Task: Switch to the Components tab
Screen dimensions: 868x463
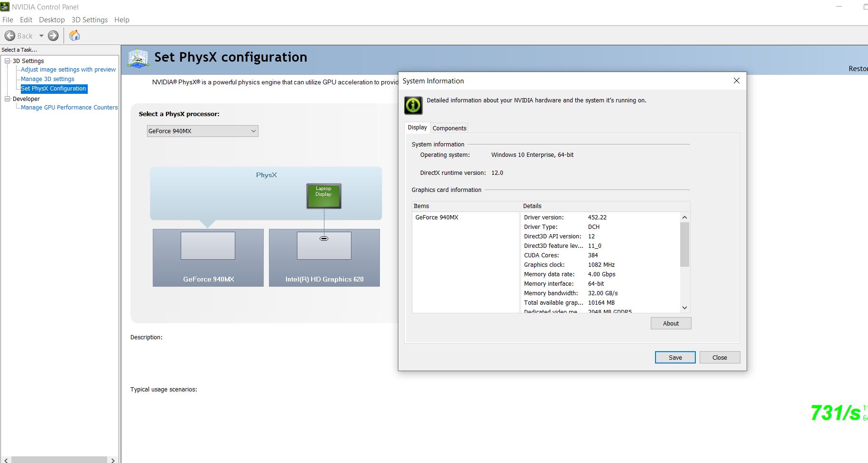Action: [x=449, y=128]
